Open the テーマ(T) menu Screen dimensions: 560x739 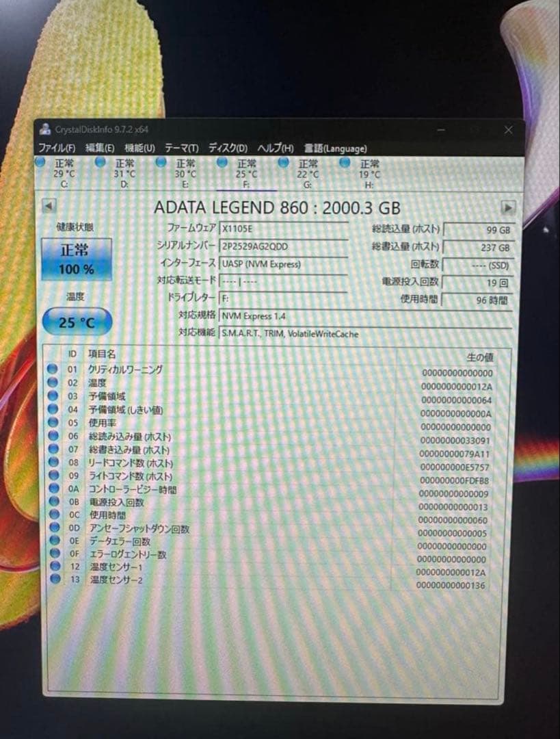click(182, 148)
